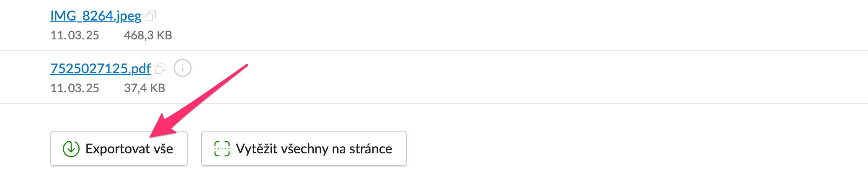
Task: Select the 37,4 KB file size text
Action: 145,88
